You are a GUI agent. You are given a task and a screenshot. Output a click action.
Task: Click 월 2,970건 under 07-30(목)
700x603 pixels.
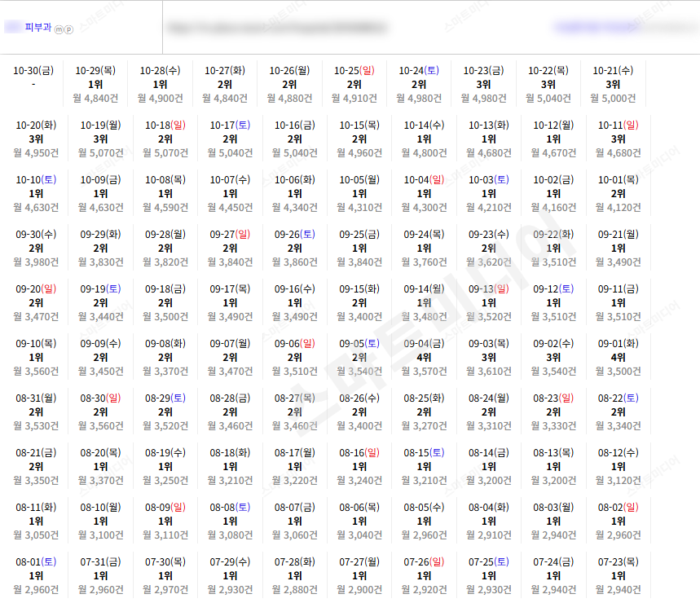coord(165,589)
